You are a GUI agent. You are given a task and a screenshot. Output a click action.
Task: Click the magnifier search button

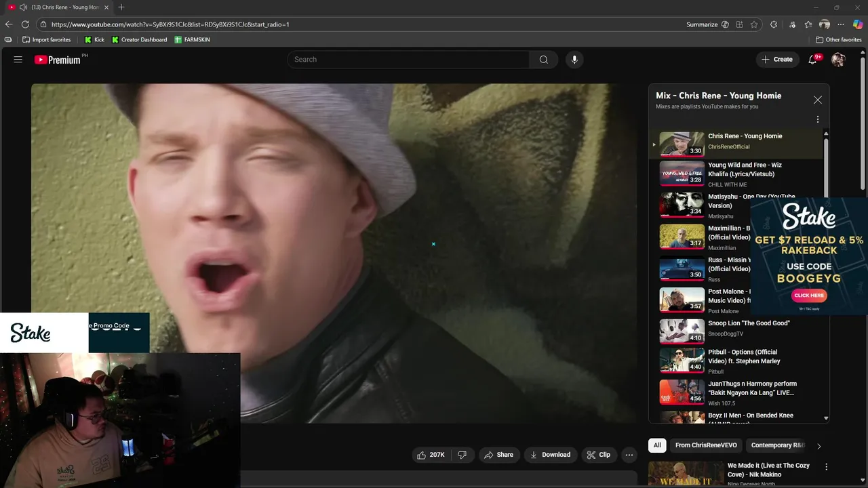click(x=544, y=60)
